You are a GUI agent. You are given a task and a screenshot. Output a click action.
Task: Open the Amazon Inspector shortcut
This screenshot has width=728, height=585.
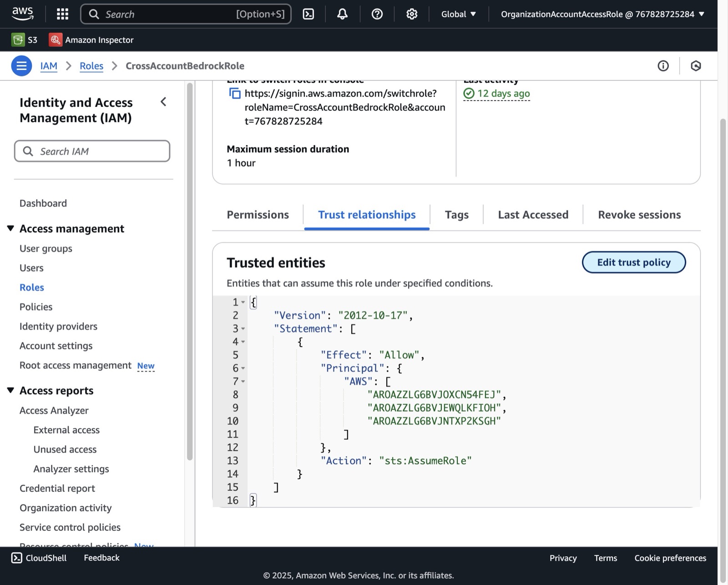[x=91, y=40]
